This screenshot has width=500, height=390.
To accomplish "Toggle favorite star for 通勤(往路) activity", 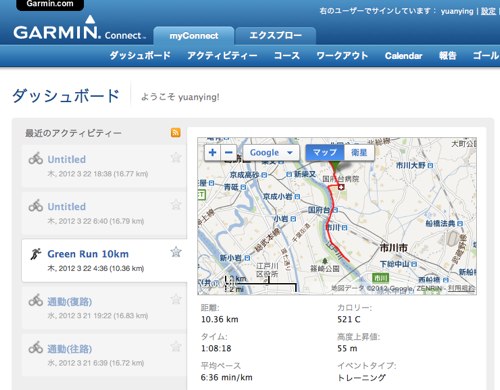I will pos(176,347).
